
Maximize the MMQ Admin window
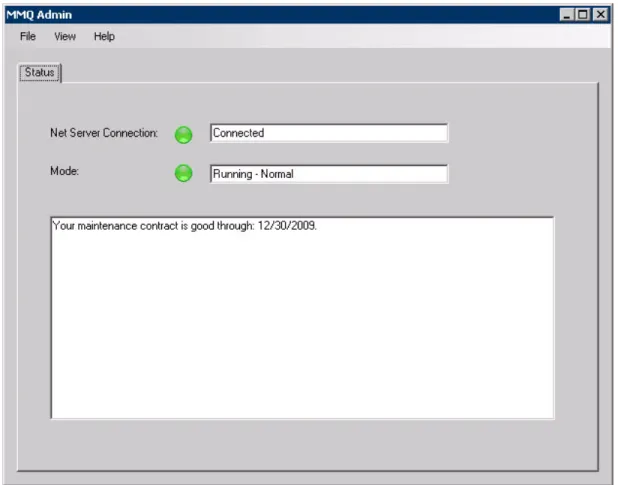[x=583, y=15]
